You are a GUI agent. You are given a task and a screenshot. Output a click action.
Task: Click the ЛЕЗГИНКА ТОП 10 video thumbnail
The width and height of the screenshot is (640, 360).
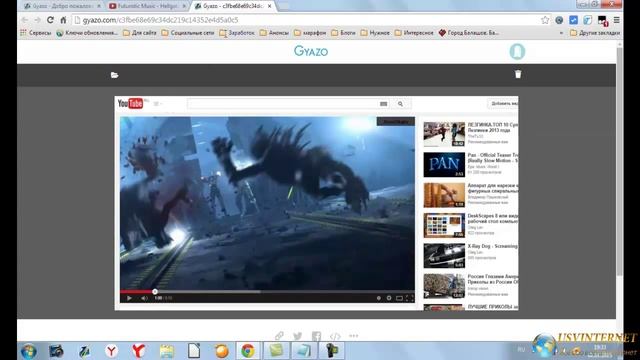(444, 134)
